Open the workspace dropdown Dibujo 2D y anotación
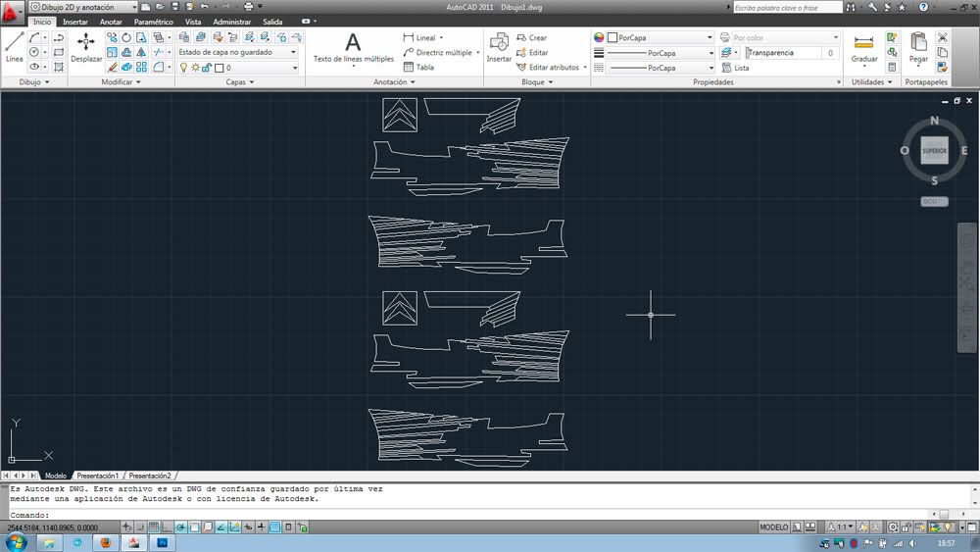The image size is (980, 552). [x=83, y=7]
